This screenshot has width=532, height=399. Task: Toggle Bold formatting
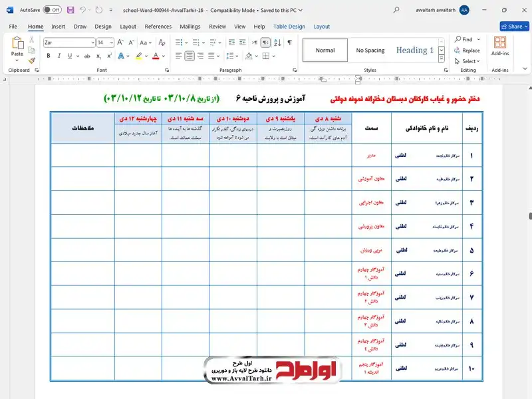(x=49, y=56)
